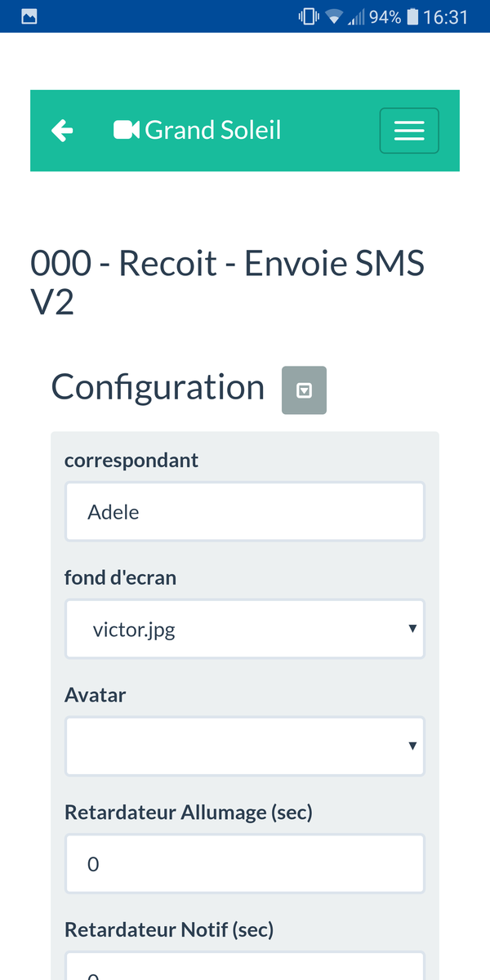
Task: Click the correspondant text field
Action: [x=245, y=511]
